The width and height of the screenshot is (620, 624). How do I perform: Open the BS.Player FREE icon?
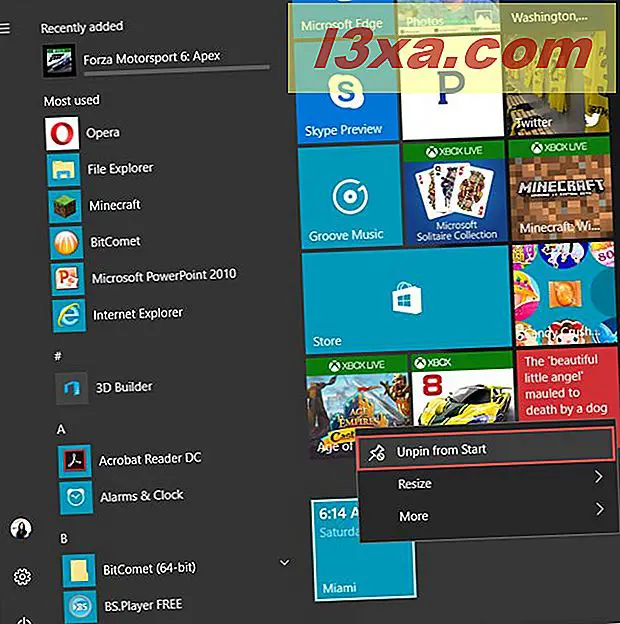[80, 607]
